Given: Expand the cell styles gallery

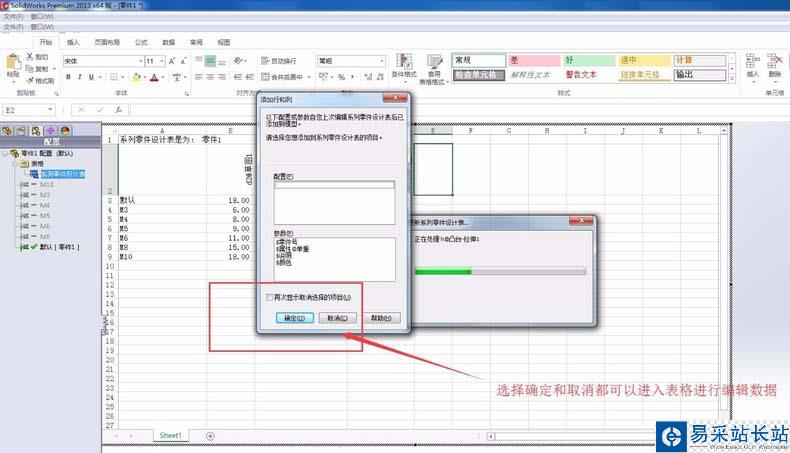Looking at the screenshot, I should click(732, 79).
